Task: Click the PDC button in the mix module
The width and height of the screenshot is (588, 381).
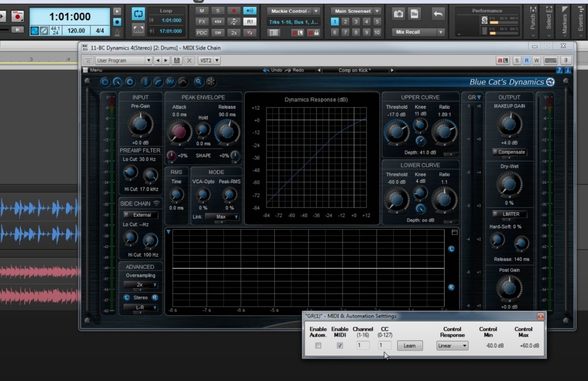Action: pos(202,33)
